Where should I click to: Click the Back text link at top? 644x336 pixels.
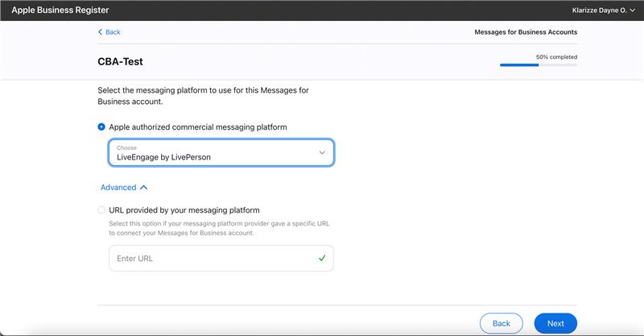coord(113,32)
